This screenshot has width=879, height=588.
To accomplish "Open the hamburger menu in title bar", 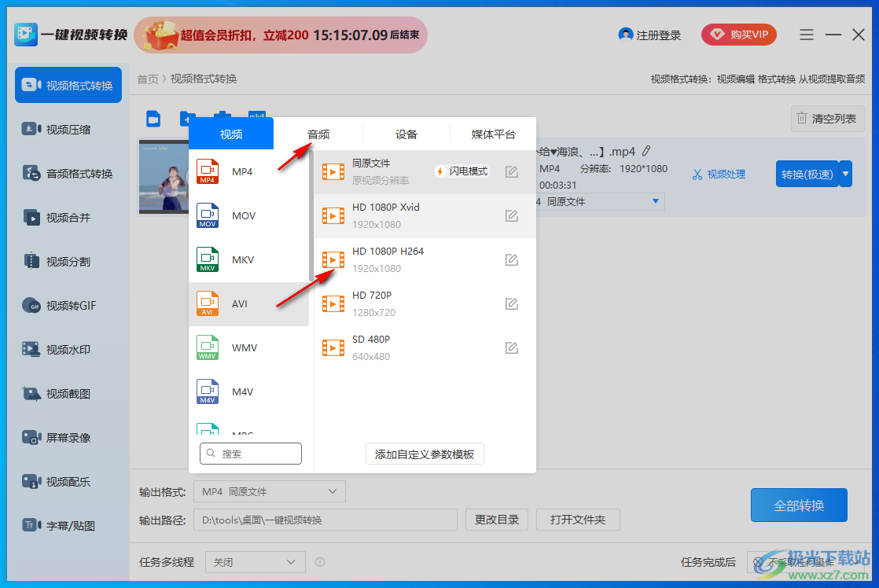I will tap(806, 35).
